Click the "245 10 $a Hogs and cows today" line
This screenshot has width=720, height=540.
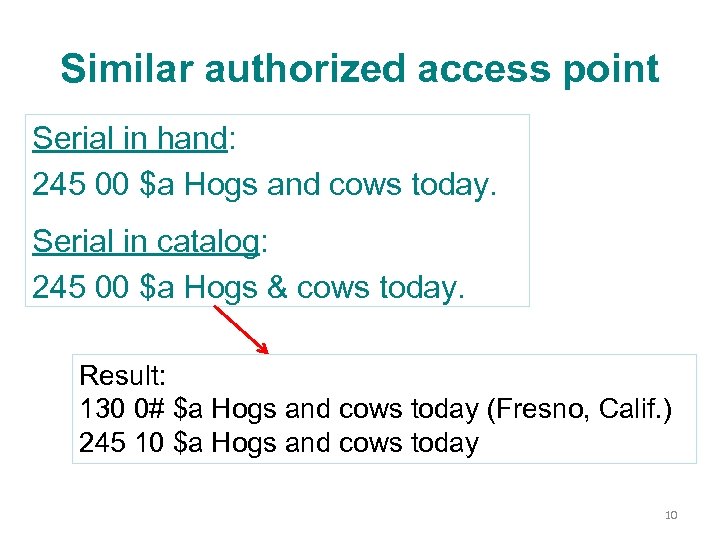pyautogui.click(x=278, y=443)
